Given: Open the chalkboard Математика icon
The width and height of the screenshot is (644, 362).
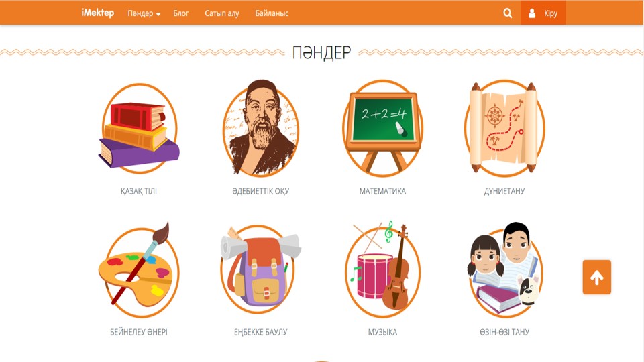Looking at the screenshot, I should coord(383,129).
